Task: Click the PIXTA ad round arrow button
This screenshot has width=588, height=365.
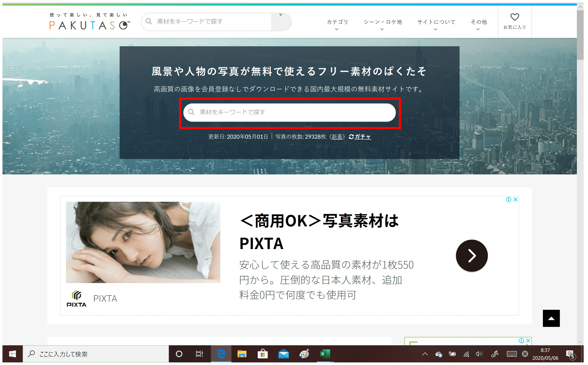Action: [472, 256]
